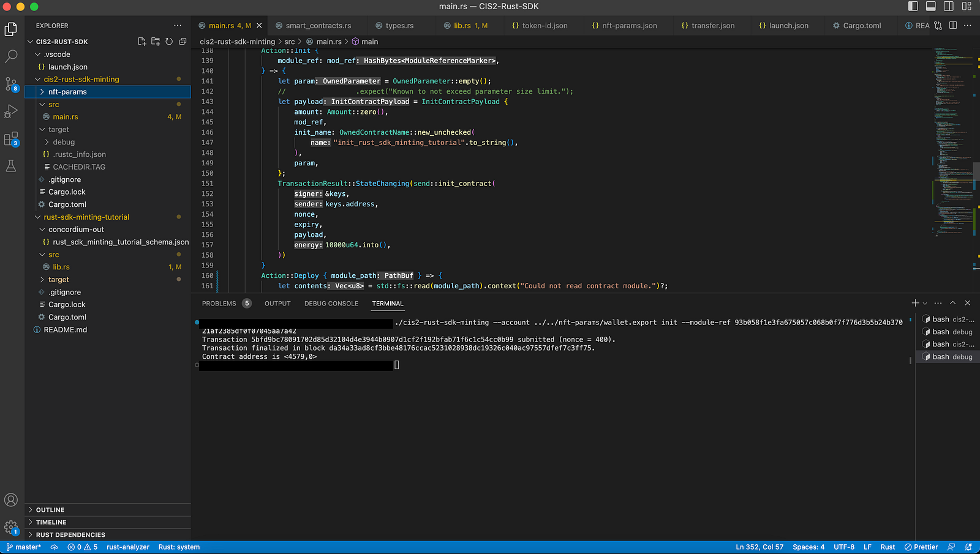The width and height of the screenshot is (980, 554).
Task: Change end of line LF
Action: pos(867,547)
